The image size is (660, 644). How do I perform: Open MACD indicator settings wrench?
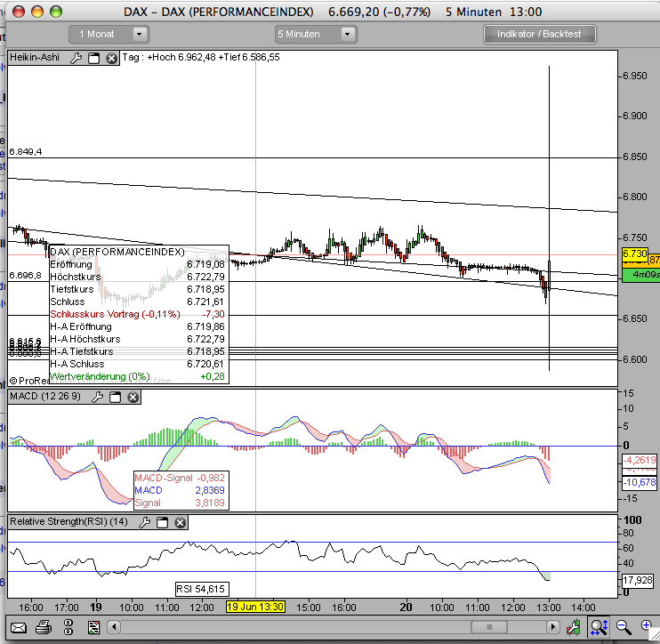[x=98, y=397]
